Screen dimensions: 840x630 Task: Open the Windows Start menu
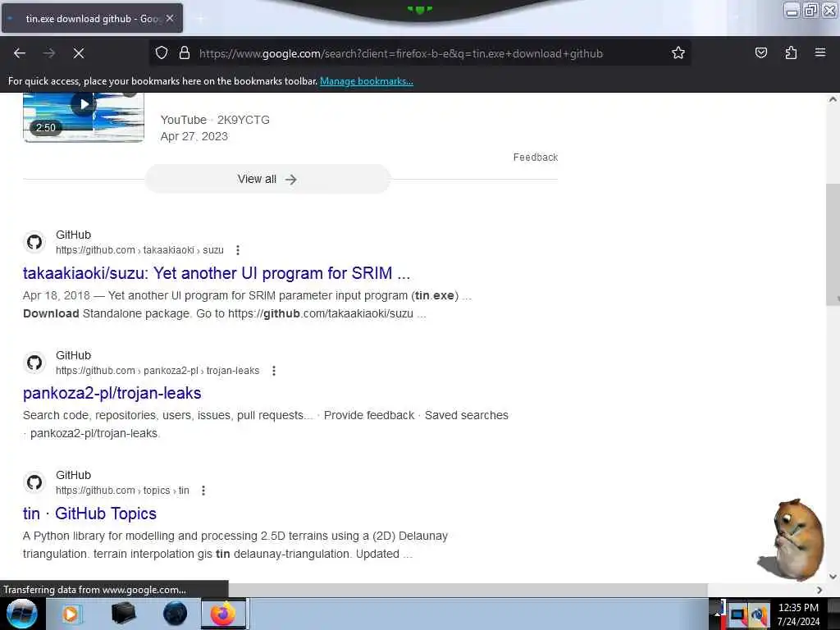pyautogui.click(x=21, y=614)
